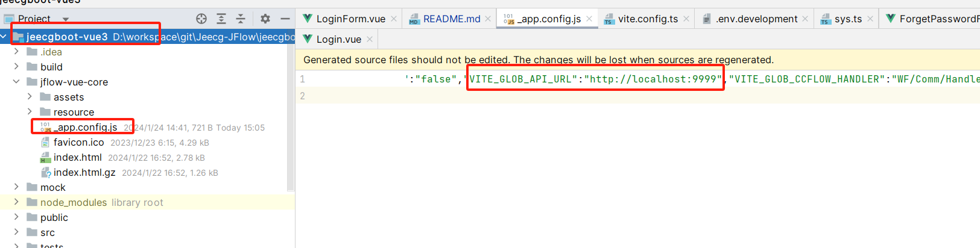Close the Login.vue tab

coord(370,40)
